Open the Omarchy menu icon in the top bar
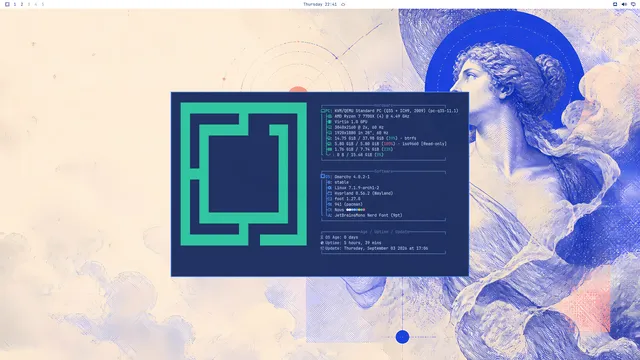The height and width of the screenshot is (360, 640). pos(7,4)
